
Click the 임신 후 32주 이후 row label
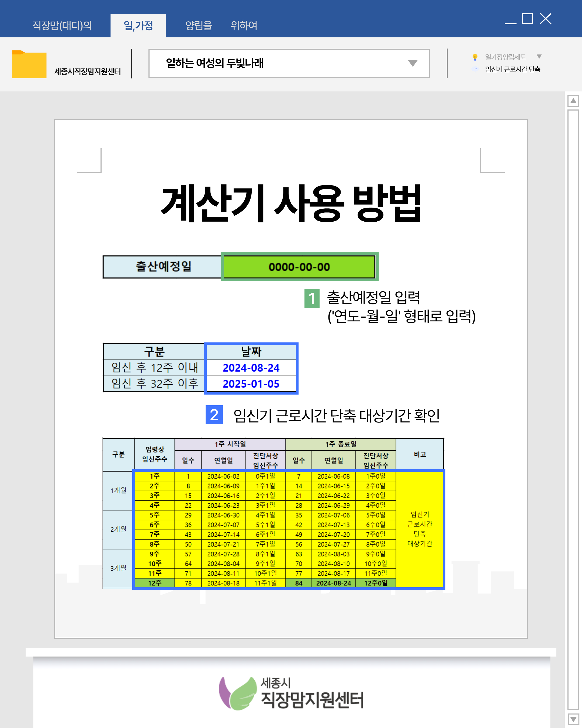[x=154, y=384]
